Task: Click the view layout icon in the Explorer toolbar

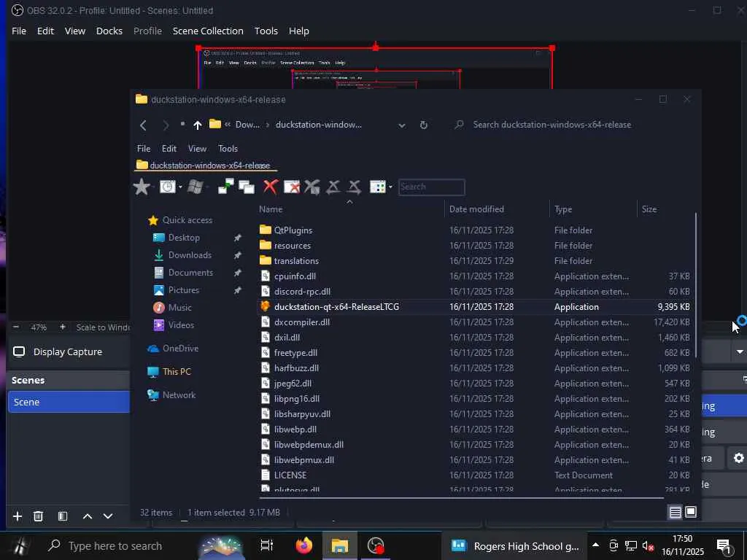Action: pos(378,187)
